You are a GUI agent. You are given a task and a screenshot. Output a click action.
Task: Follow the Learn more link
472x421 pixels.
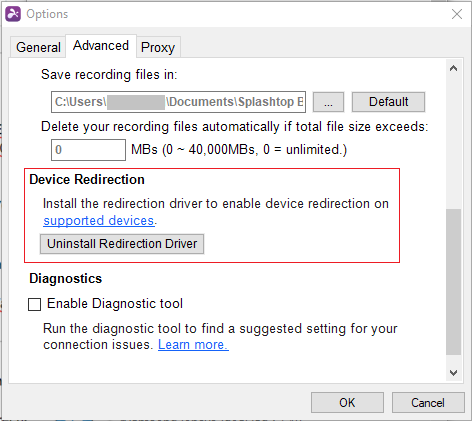[193, 344]
